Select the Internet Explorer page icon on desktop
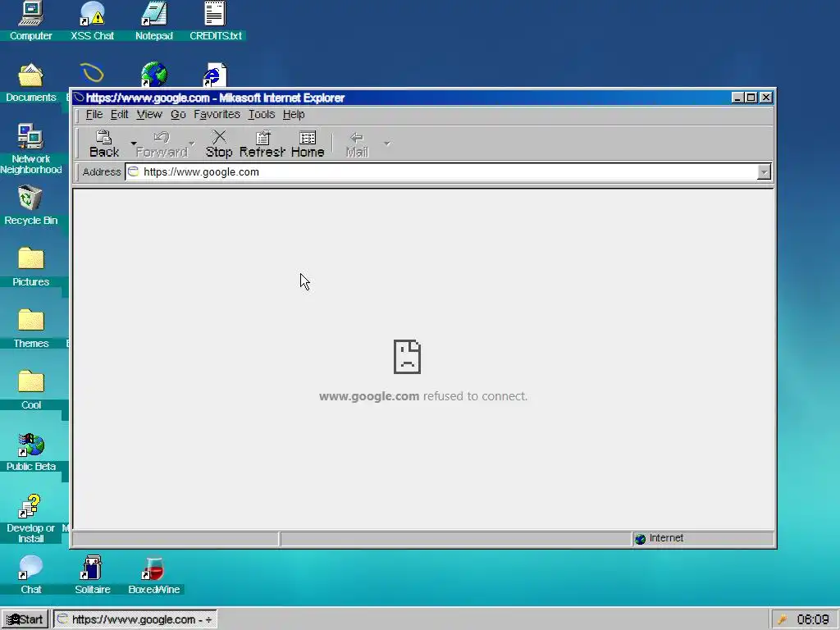Screen dimensions: 840x630 tap(215, 75)
